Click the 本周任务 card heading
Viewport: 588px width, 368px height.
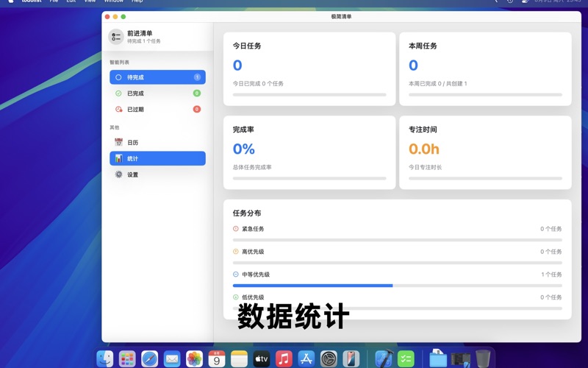pyautogui.click(x=423, y=46)
